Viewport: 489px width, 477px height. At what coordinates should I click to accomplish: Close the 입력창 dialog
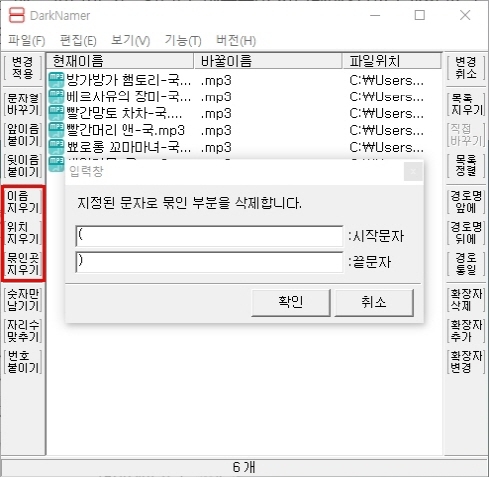(x=413, y=172)
